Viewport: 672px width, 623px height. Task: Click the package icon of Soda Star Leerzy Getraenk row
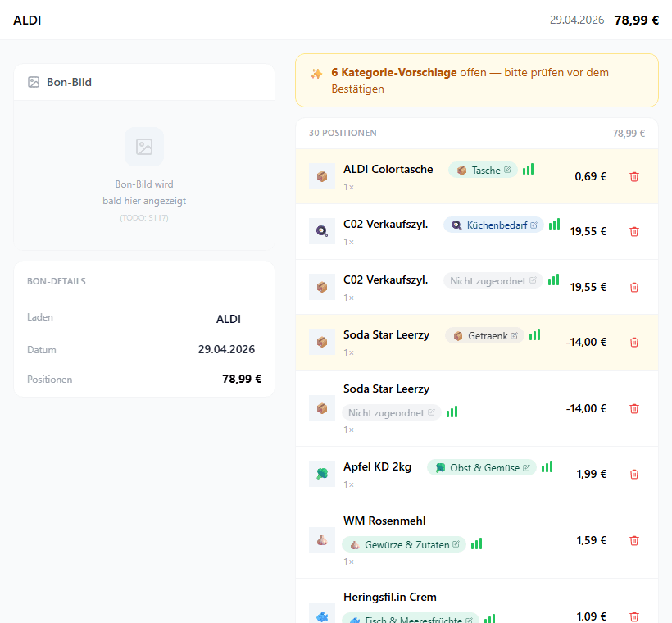[322, 342]
